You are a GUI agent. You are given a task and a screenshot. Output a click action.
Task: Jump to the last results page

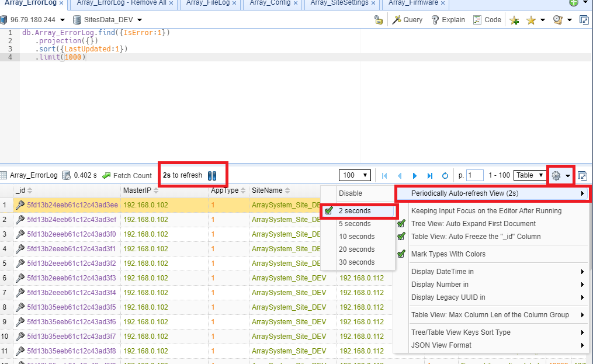(x=429, y=175)
